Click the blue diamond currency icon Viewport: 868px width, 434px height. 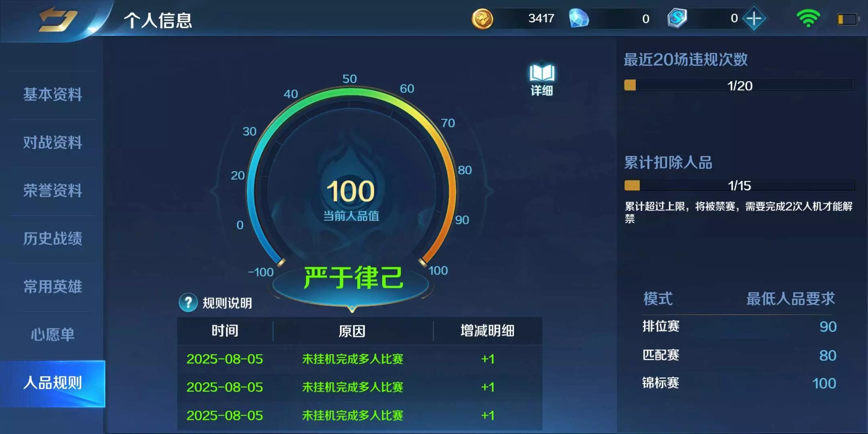tap(579, 18)
